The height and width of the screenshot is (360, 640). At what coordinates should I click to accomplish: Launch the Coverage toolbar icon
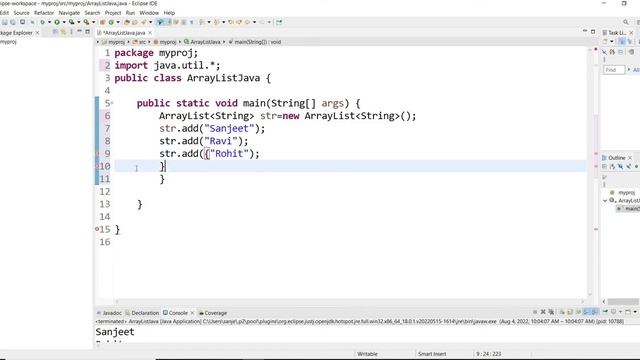coord(71,22)
